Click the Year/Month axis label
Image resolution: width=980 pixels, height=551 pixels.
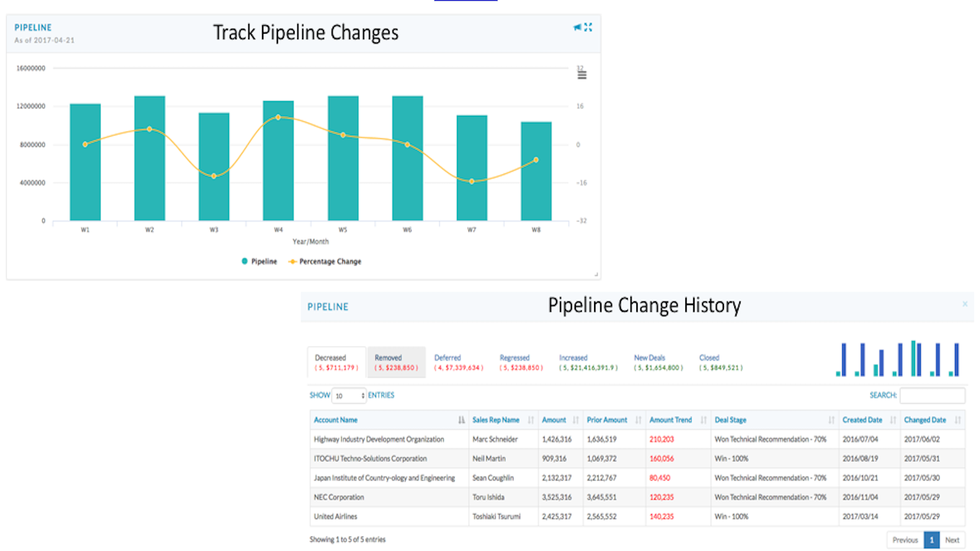tap(311, 242)
